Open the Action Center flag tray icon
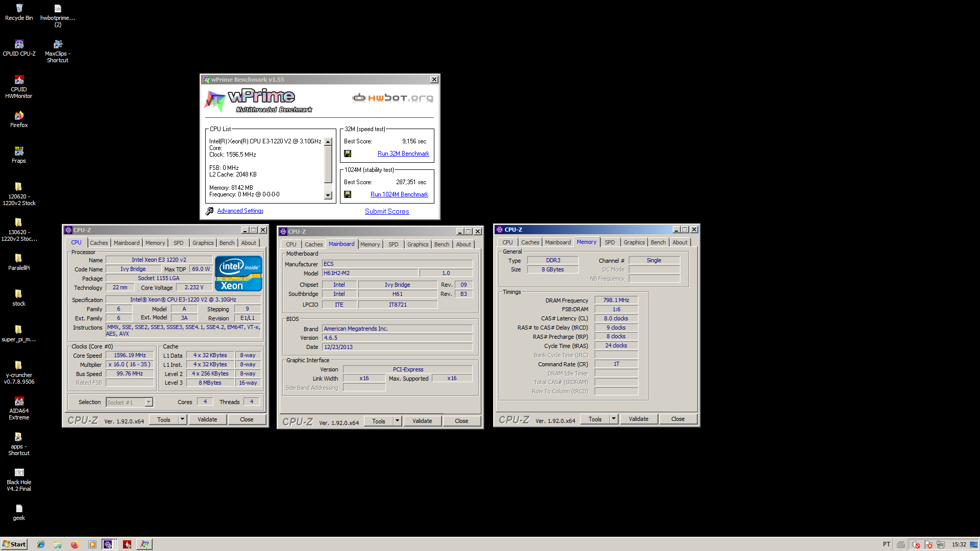 pos(928,544)
